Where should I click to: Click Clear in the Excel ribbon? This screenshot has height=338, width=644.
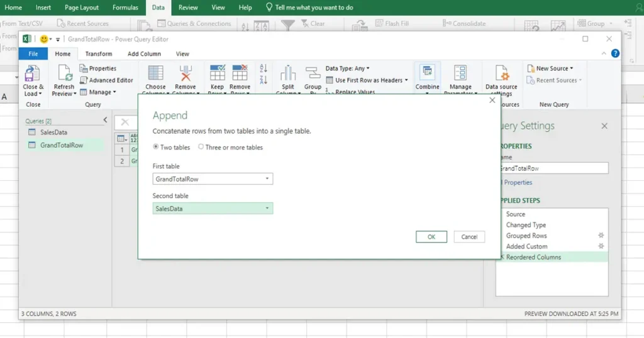point(313,23)
